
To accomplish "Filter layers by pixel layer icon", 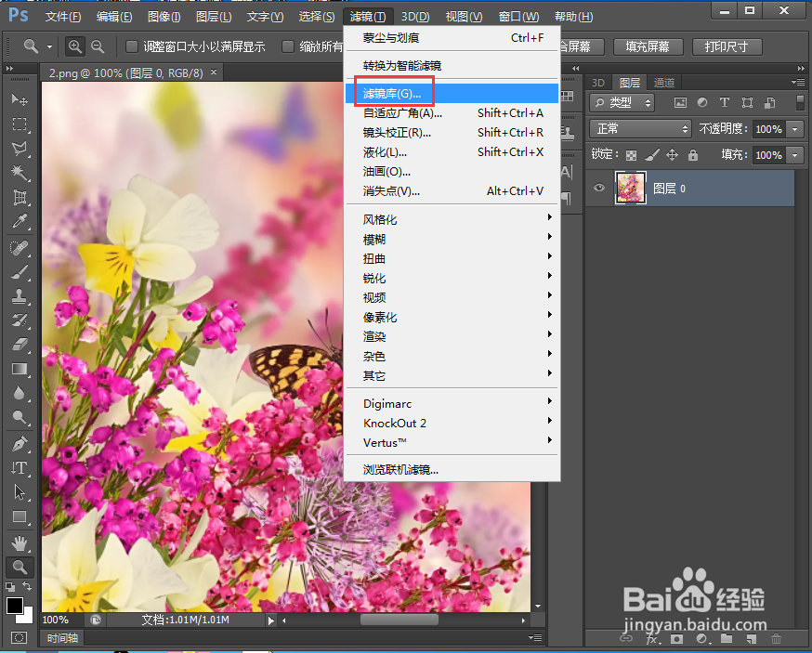I will [x=680, y=102].
